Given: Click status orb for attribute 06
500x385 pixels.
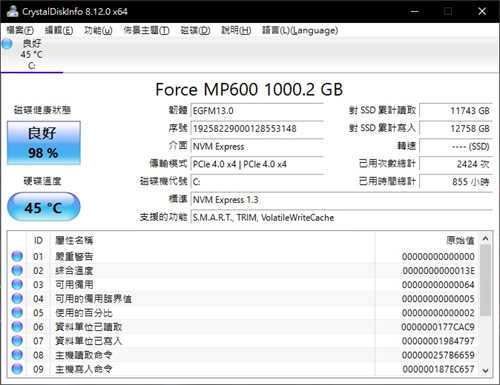Looking at the screenshot, I should 17,327.
